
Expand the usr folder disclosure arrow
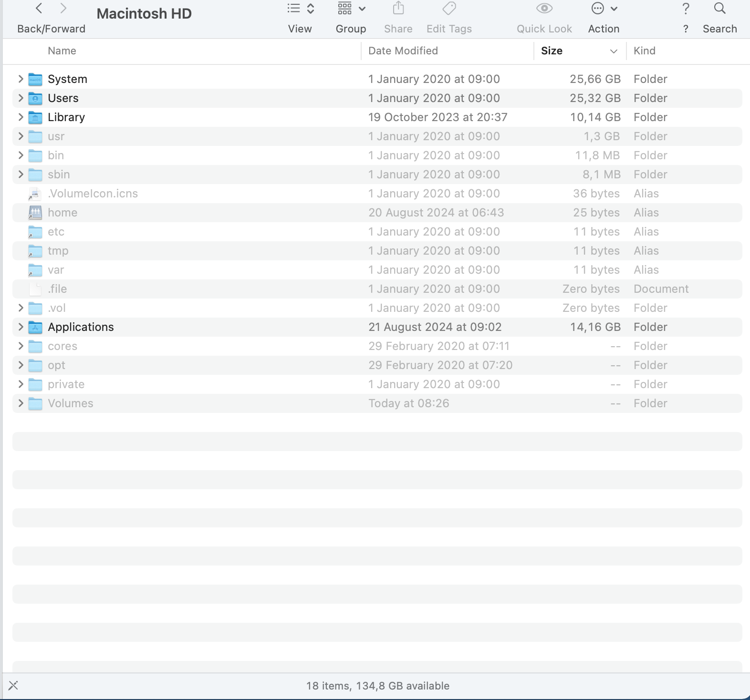(21, 136)
